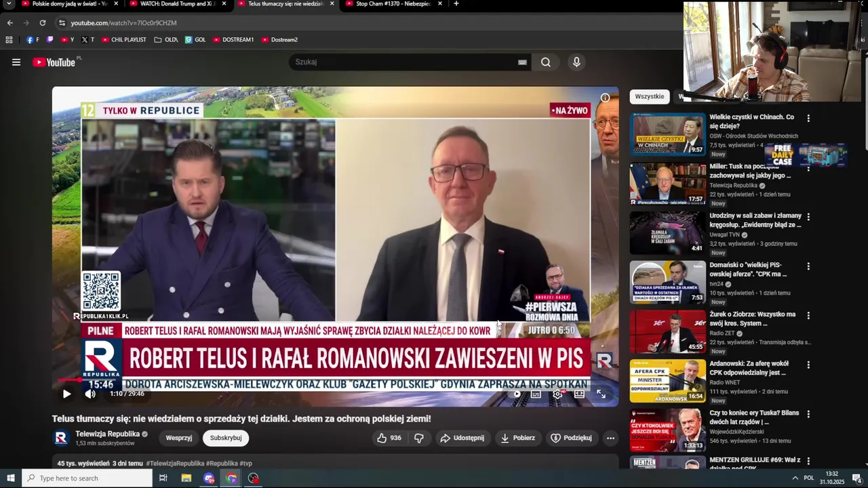The height and width of the screenshot is (488, 868).
Task: Open 'Urodziny w sali zabaw' video thumbnail
Action: (668, 233)
